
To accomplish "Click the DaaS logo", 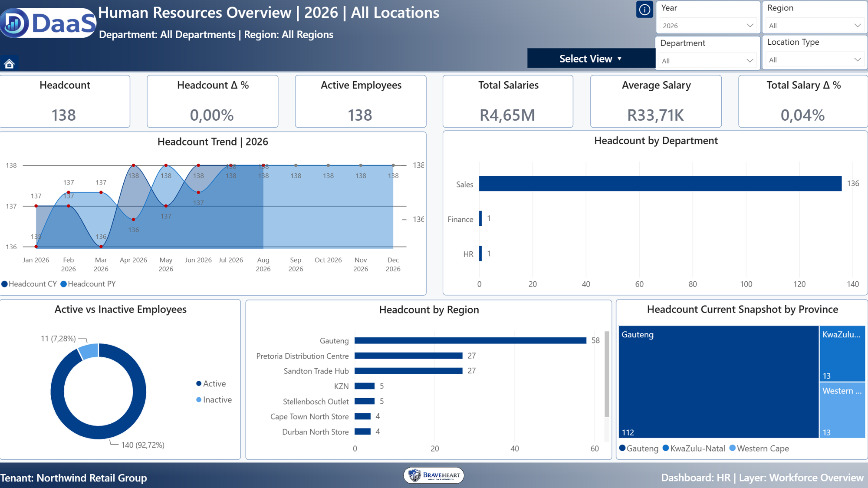I will click(48, 23).
